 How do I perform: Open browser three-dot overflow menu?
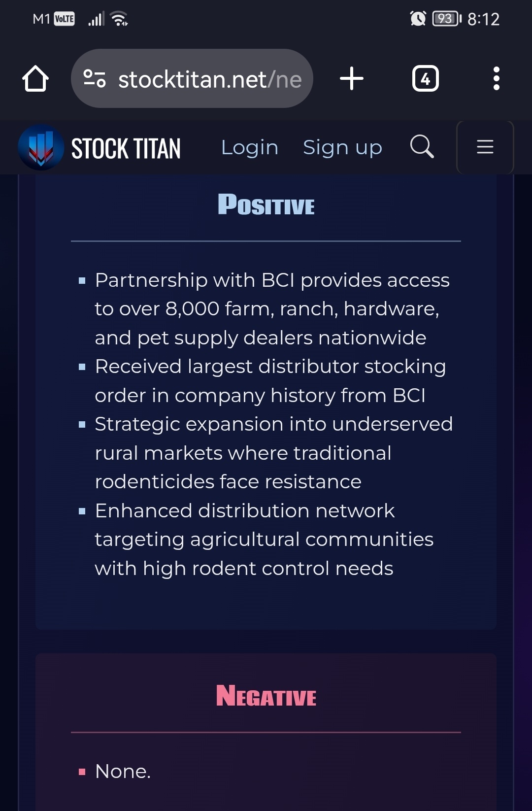[x=496, y=79]
